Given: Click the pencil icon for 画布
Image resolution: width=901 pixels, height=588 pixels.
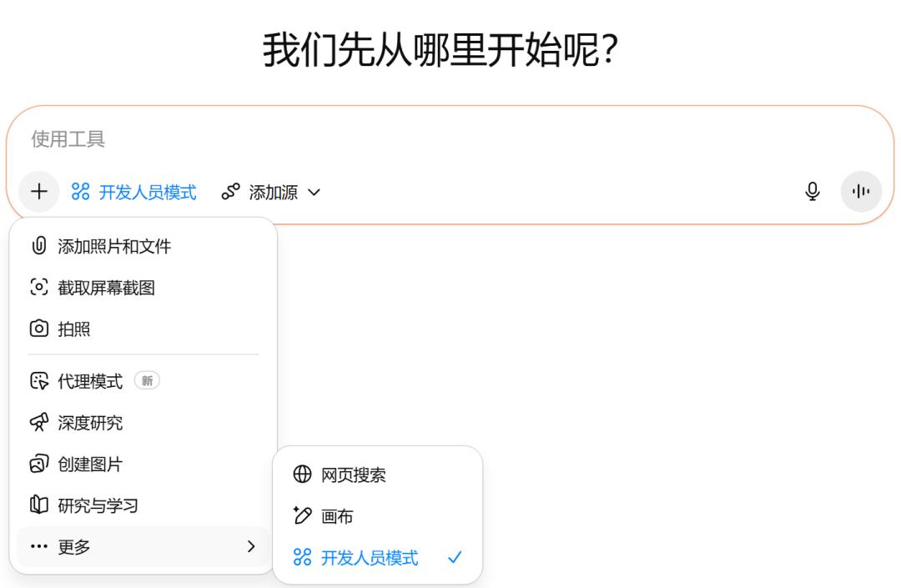Looking at the screenshot, I should (x=302, y=516).
